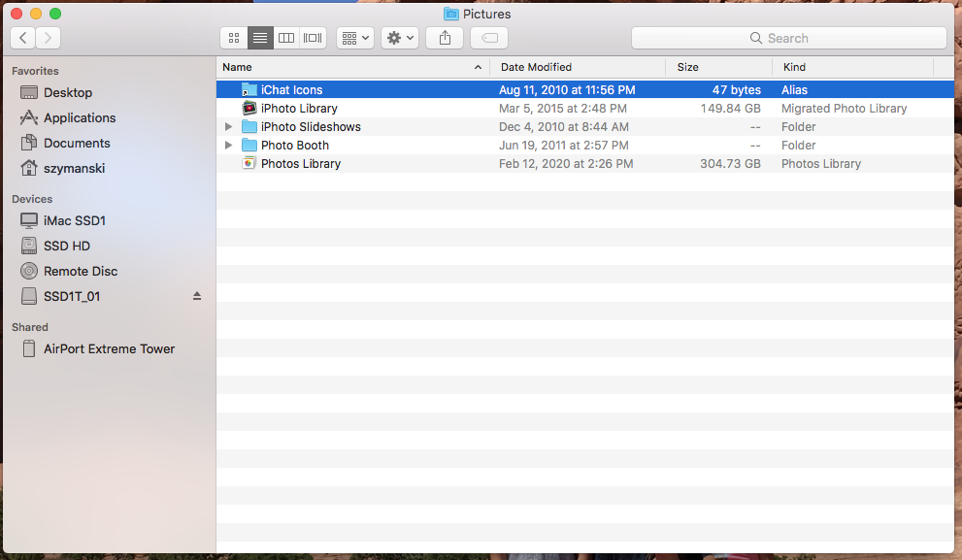Click the date Dec 4, 2010 at 8:44 AM

point(563,126)
